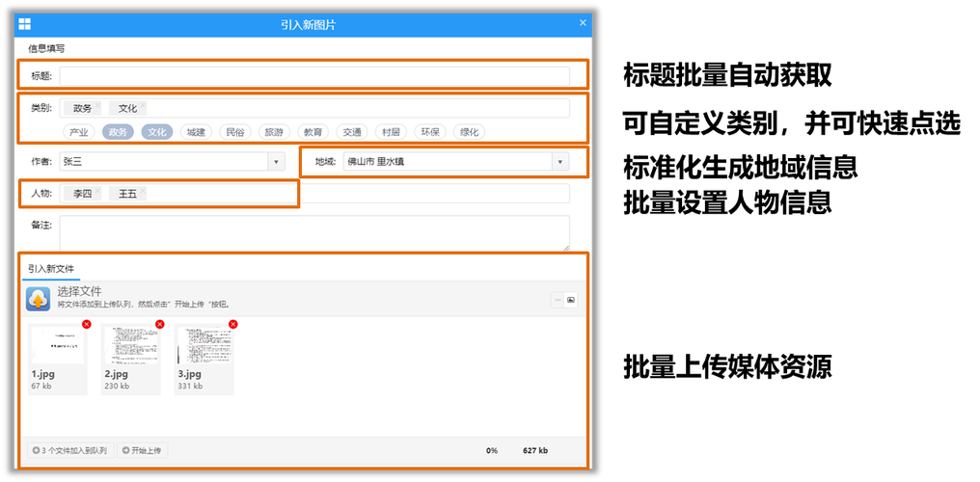Click the 开始上传 button

click(x=143, y=450)
